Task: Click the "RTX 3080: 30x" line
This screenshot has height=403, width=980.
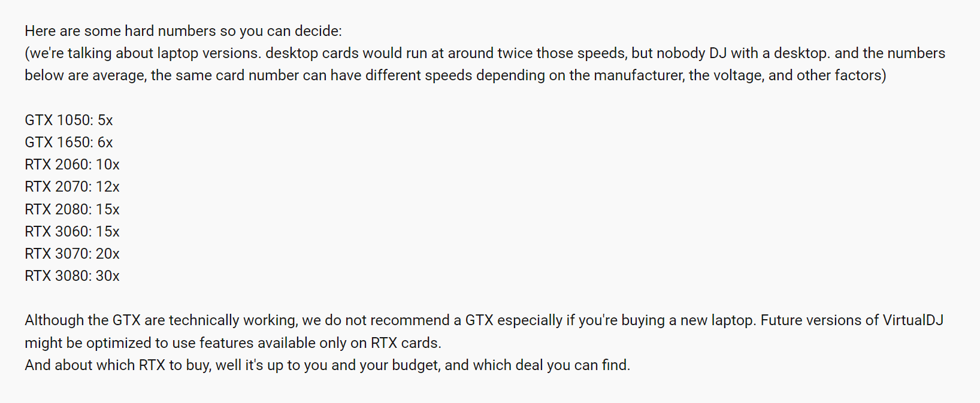Action: (72, 276)
